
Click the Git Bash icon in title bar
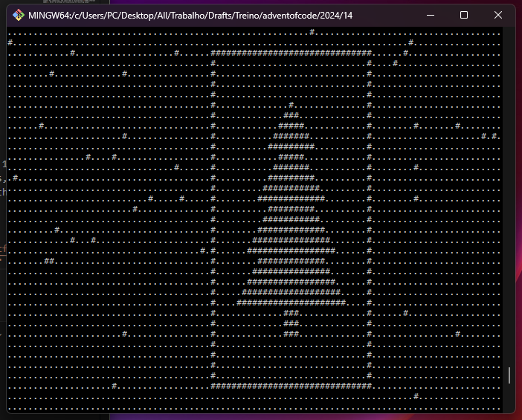pyautogui.click(x=18, y=15)
